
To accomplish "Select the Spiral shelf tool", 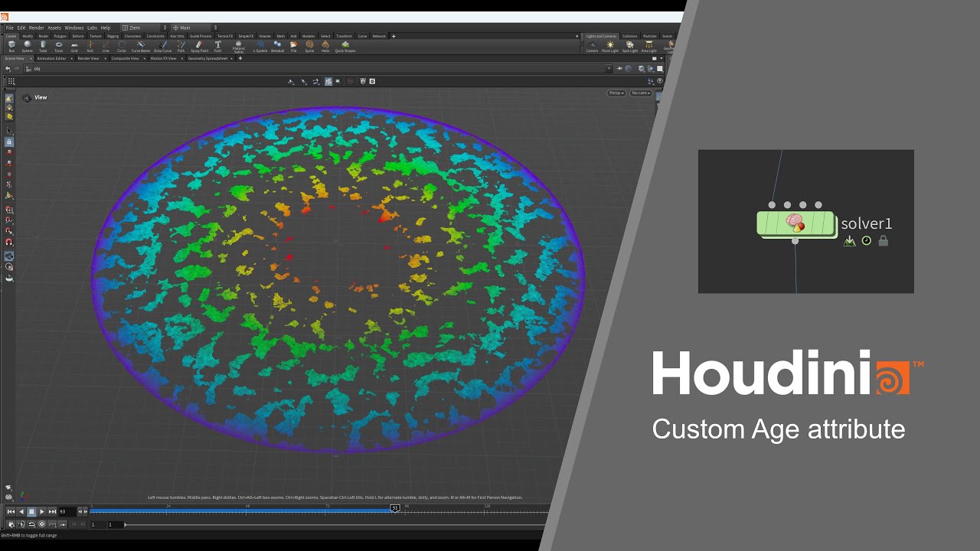I will coord(309,47).
